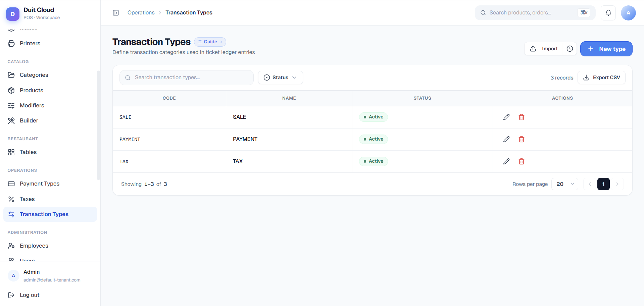Open Payment Types in sidebar

[x=50, y=184]
